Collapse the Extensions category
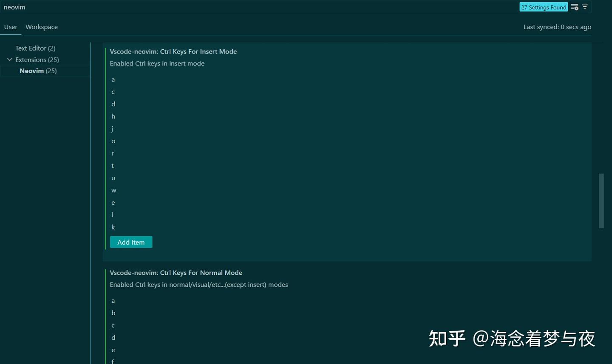612x364 pixels. [x=10, y=59]
